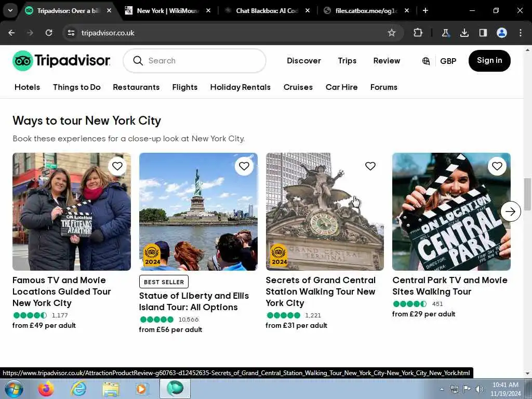The height and width of the screenshot is (399, 532).
Task: Click the browser forward arrow
Action: pos(30,33)
